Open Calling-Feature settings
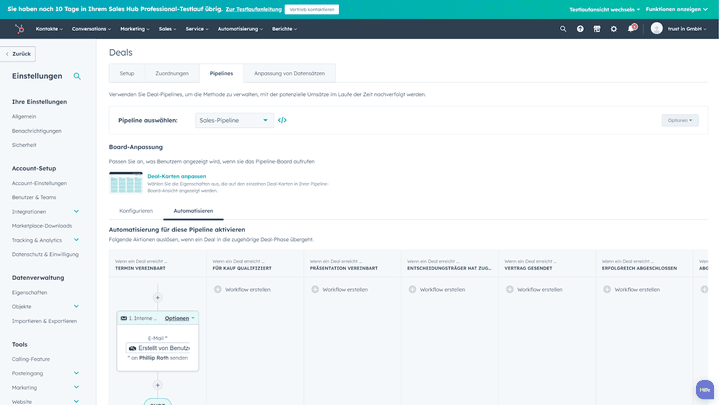 [x=31, y=359]
